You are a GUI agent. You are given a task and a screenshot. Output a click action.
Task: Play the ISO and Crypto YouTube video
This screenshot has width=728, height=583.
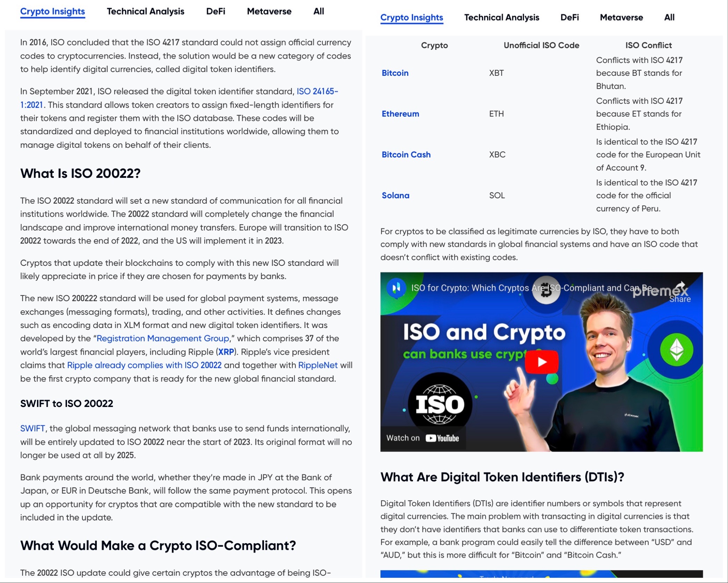[x=541, y=362]
